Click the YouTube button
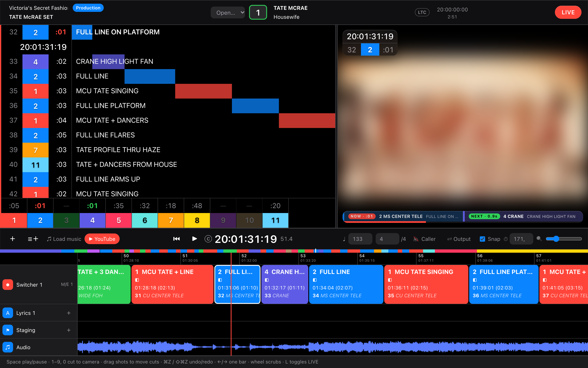This screenshot has width=588, height=368. [x=102, y=239]
